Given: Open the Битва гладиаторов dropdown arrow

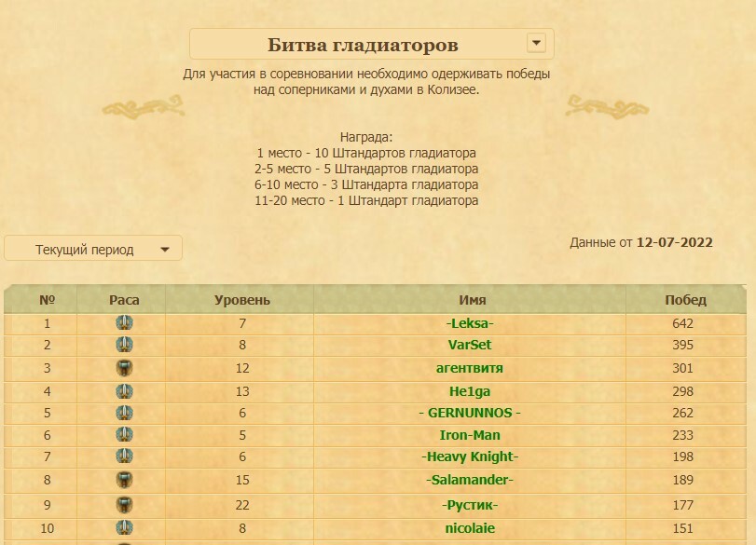Looking at the screenshot, I should click(535, 43).
